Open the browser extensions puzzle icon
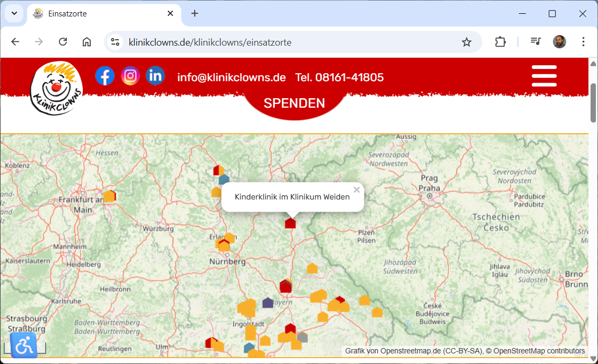Image resolution: width=598 pixels, height=364 pixels. [x=500, y=42]
